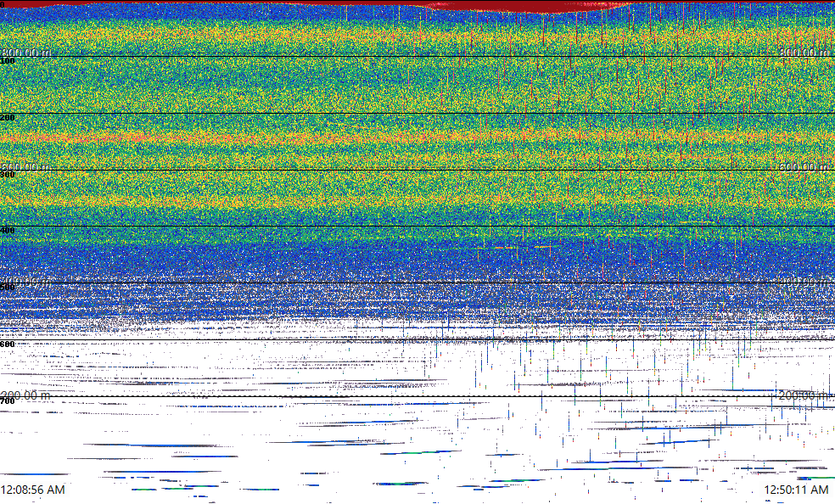The width and height of the screenshot is (835, 504).
Task: Click the bold 500 depth marker
Action: [x=8, y=288]
